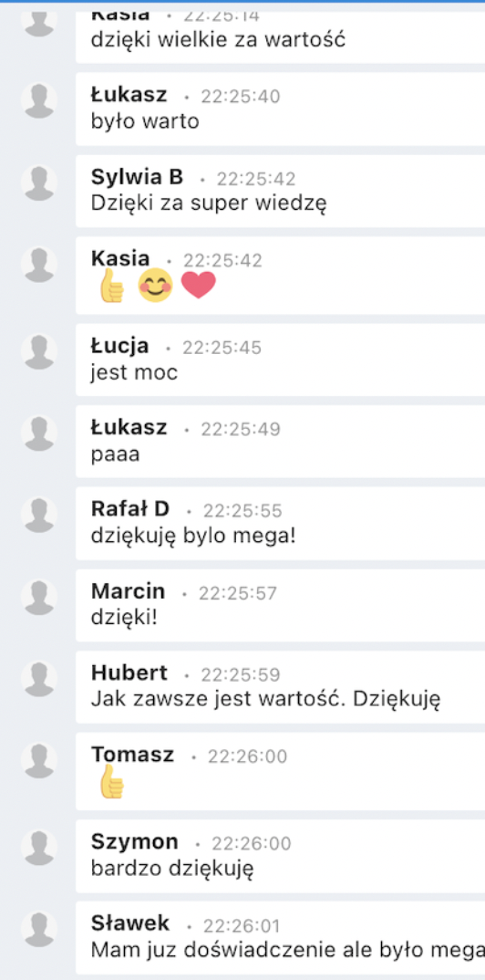Click the heart emoji in Kasia's message
The width and height of the screenshot is (485, 980).
(199, 286)
